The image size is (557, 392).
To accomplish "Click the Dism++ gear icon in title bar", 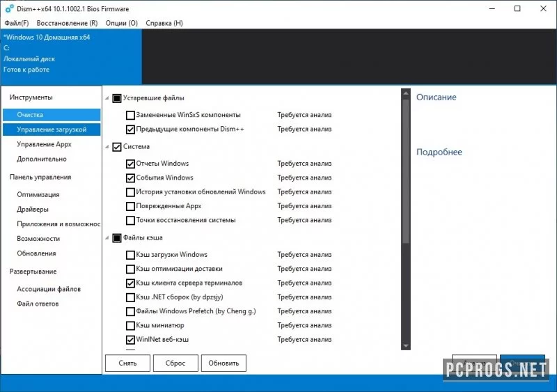I will pos(9,9).
